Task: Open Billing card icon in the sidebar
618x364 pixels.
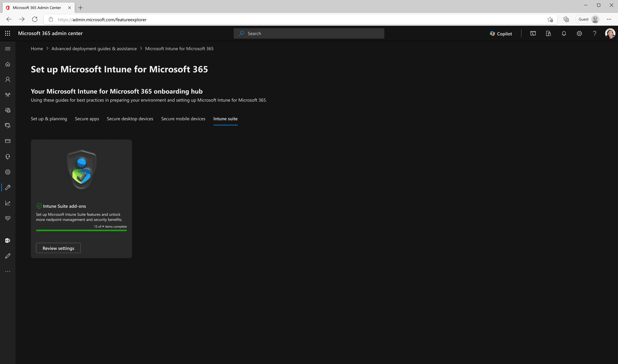Action: click(8, 141)
